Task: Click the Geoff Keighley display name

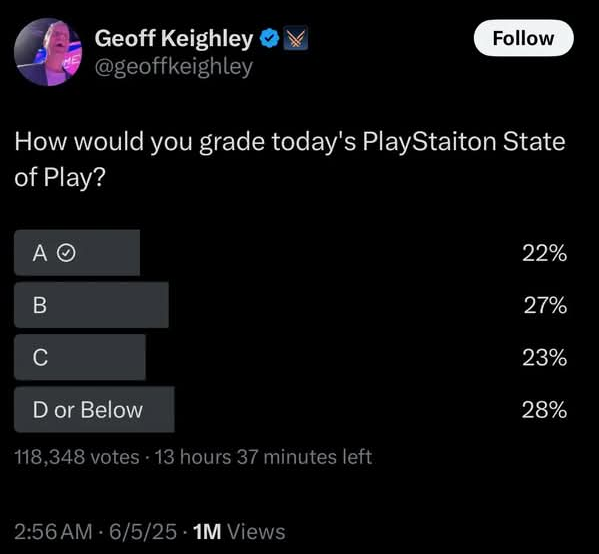Action: 174,38
